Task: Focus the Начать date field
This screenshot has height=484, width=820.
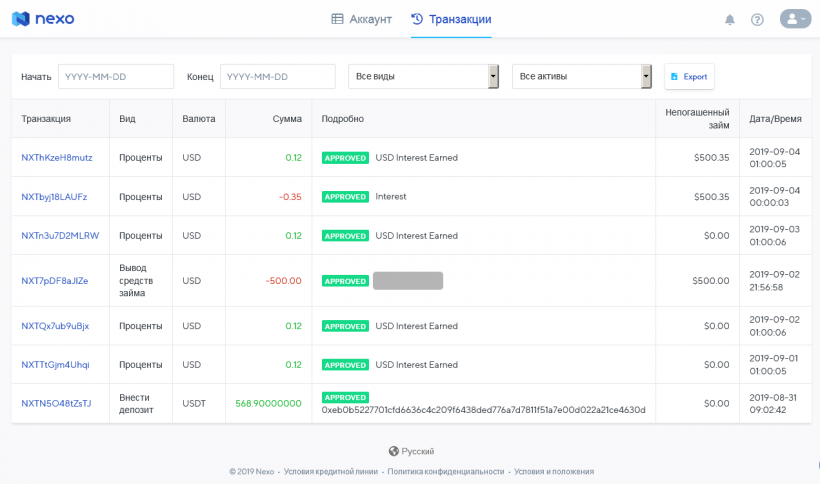Action: point(116,77)
